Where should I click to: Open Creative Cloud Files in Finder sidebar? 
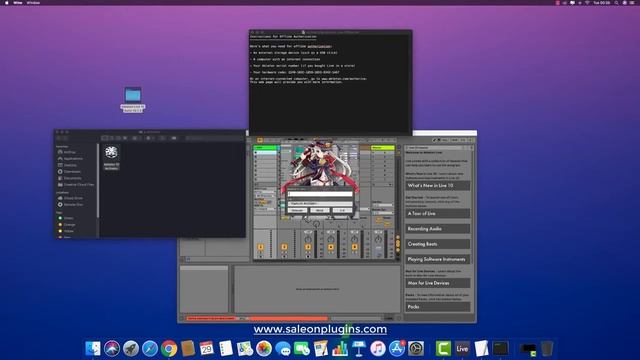[x=78, y=185]
